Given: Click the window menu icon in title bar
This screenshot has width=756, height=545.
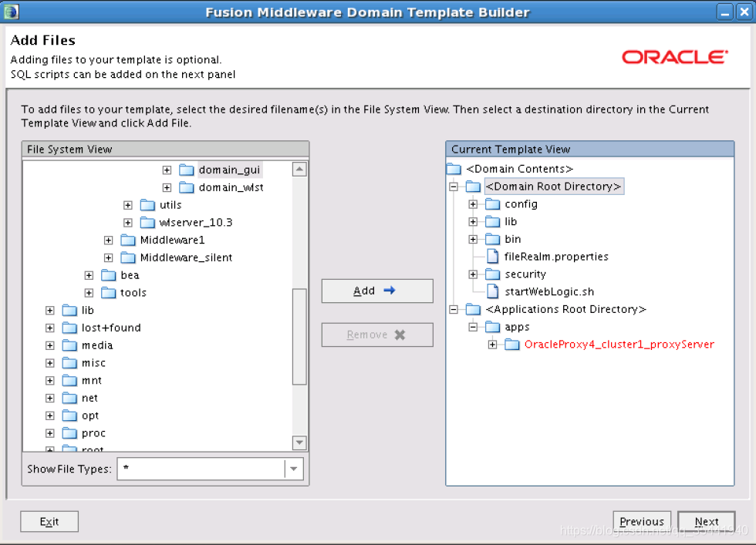Looking at the screenshot, I should tap(11, 12).
